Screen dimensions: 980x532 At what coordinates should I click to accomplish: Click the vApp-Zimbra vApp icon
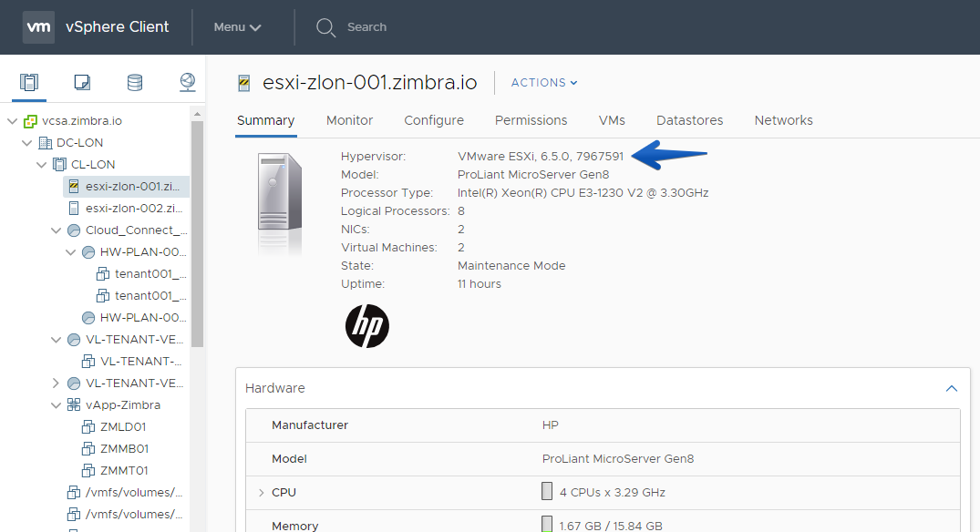click(74, 404)
